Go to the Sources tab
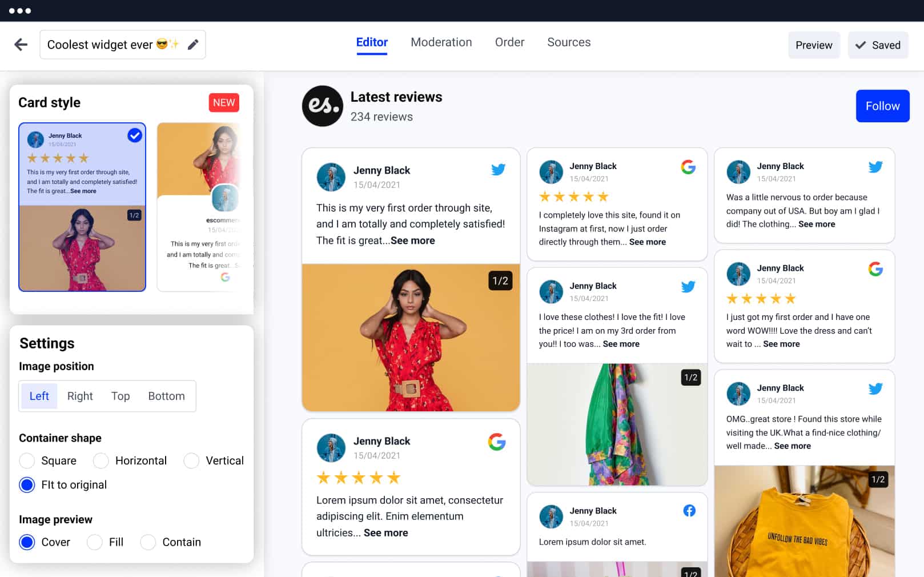Screen dimensions: 924x577 [x=569, y=42]
